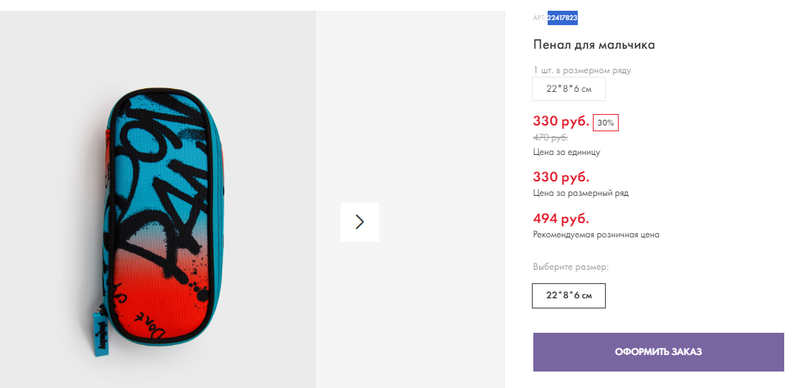Viewport: 800px width, 388px height.
Task: Select the 22*8*6 см box under размерном ряду
Action: point(569,89)
